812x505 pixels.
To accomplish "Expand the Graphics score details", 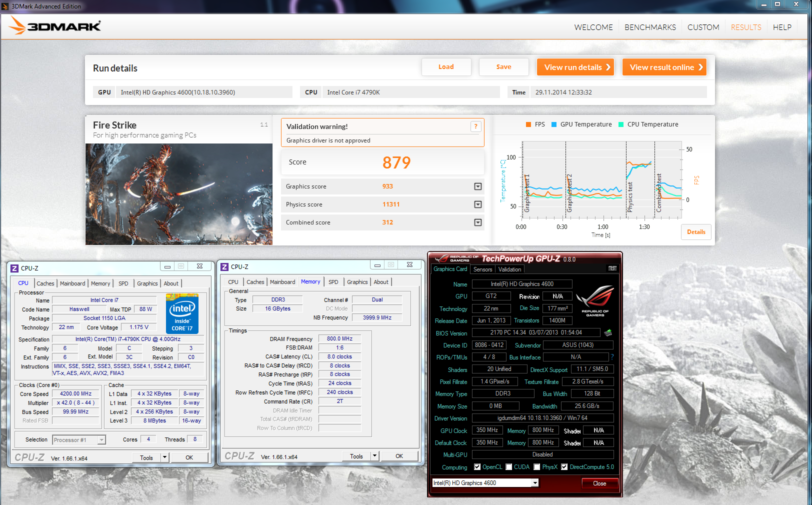I will [478, 186].
